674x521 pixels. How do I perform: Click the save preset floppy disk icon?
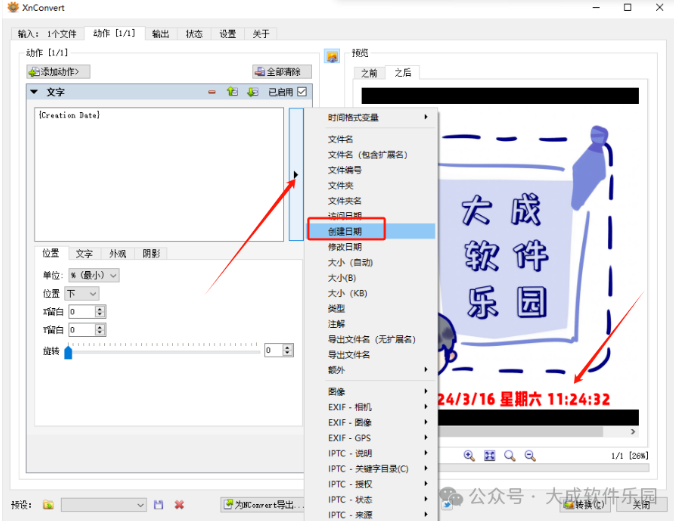[x=158, y=505]
